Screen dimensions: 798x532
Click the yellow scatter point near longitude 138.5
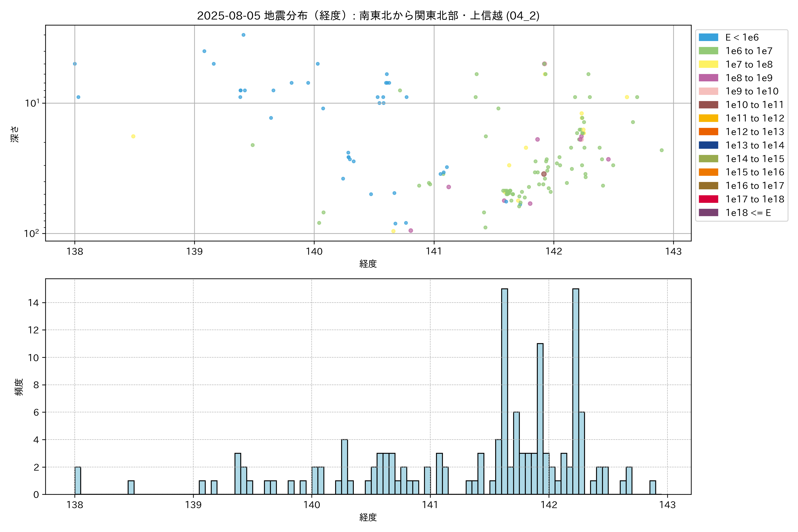tap(133, 136)
